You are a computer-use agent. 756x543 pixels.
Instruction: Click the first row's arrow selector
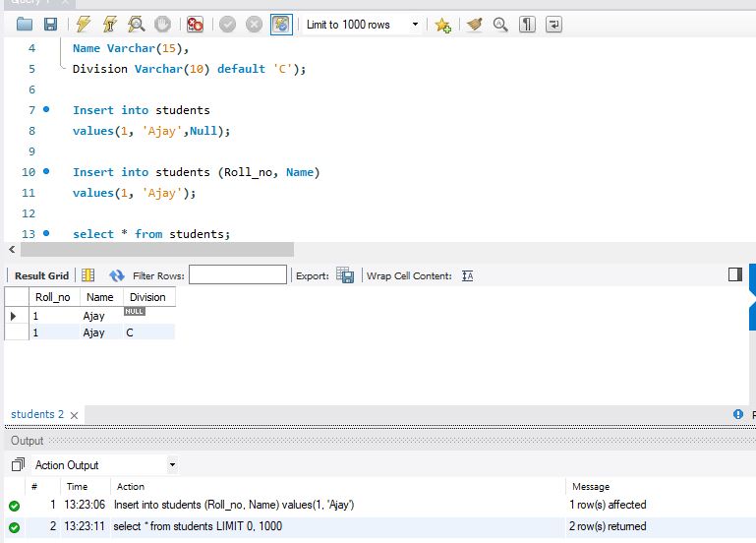pyautogui.click(x=14, y=316)
